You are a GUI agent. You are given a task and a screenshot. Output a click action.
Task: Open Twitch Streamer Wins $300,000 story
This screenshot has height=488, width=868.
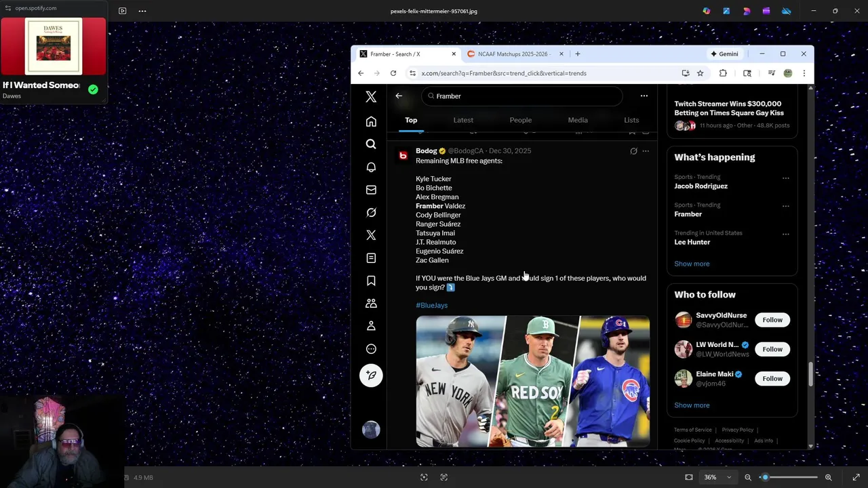pos(729,108)
